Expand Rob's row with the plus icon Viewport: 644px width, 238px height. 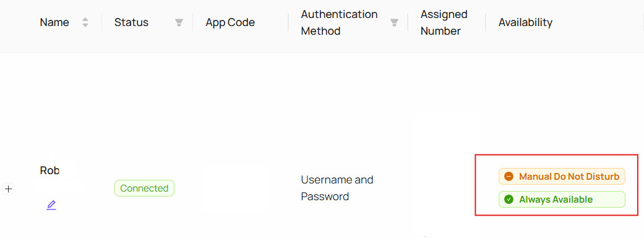tap(9, 189)
